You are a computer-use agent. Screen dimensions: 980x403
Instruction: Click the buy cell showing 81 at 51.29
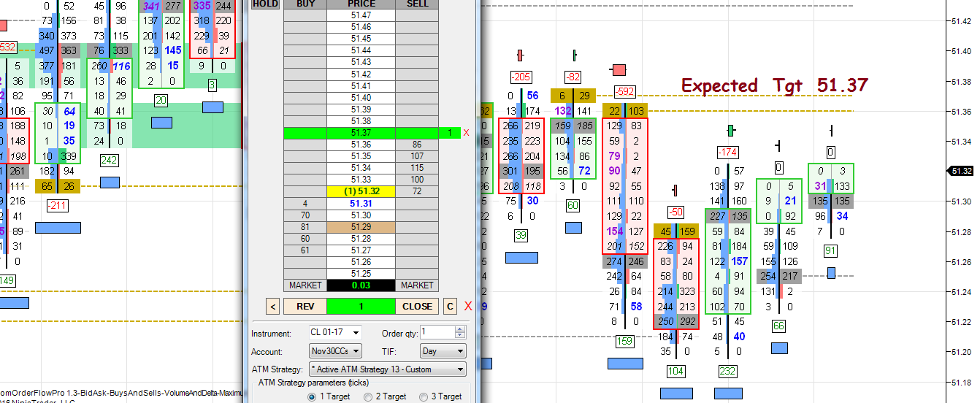[x=305, y=227]
